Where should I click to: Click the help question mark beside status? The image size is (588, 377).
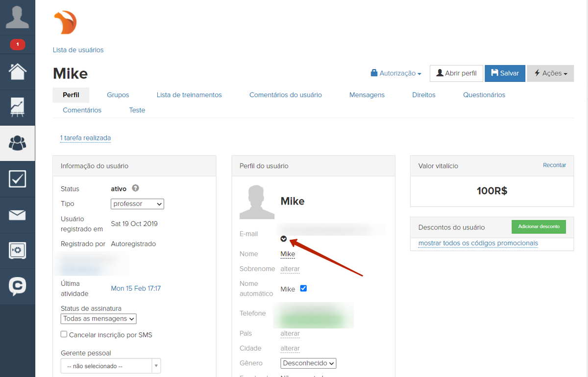135,188
